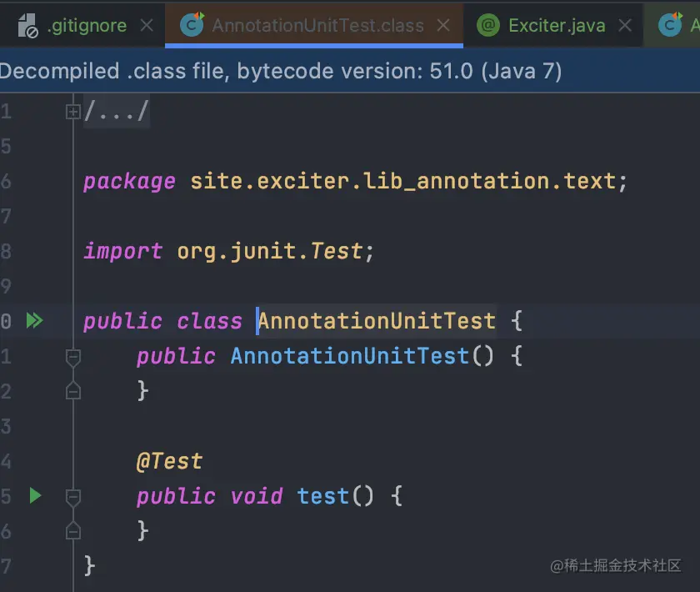Click the .gitignore file icon
The image size is (700, 592).
pos(27,26)
